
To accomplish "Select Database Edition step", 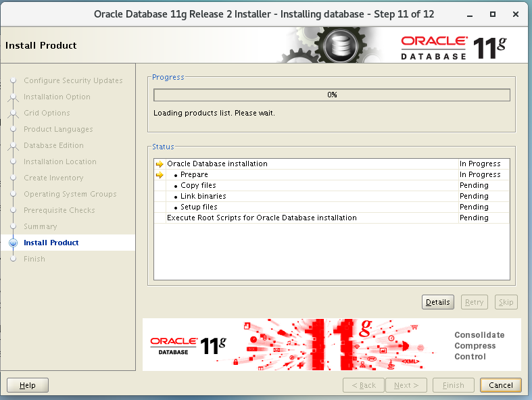I will [x=53, y=145].
